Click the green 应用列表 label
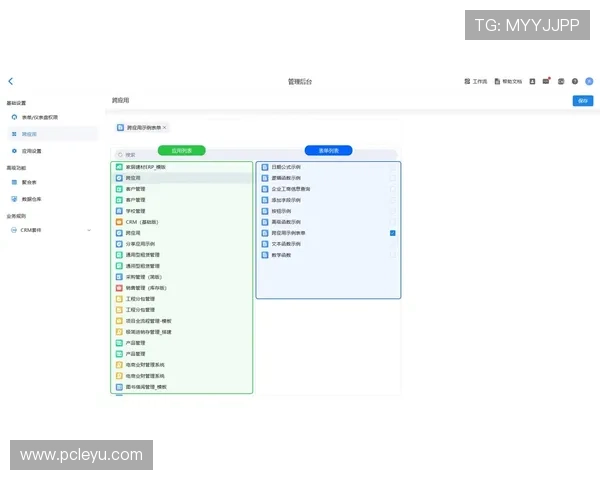The height and width of the screenshot is (480, 600). [x=182, y=150]
